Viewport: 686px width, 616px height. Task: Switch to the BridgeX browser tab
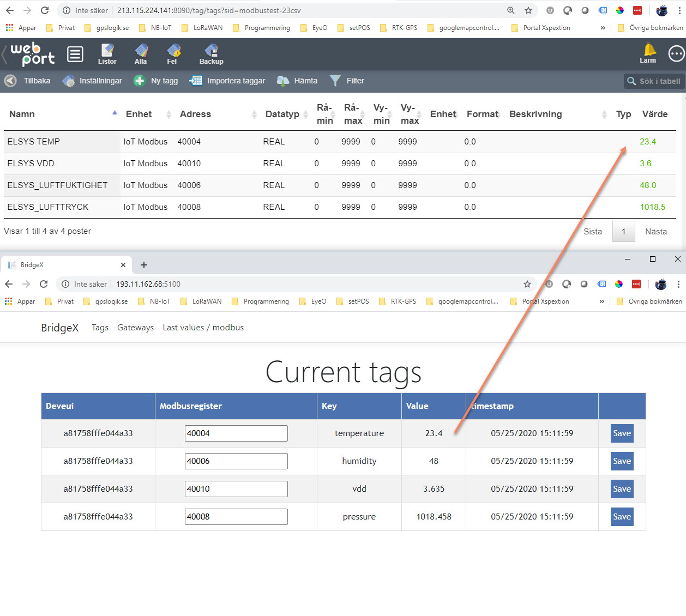67,265
